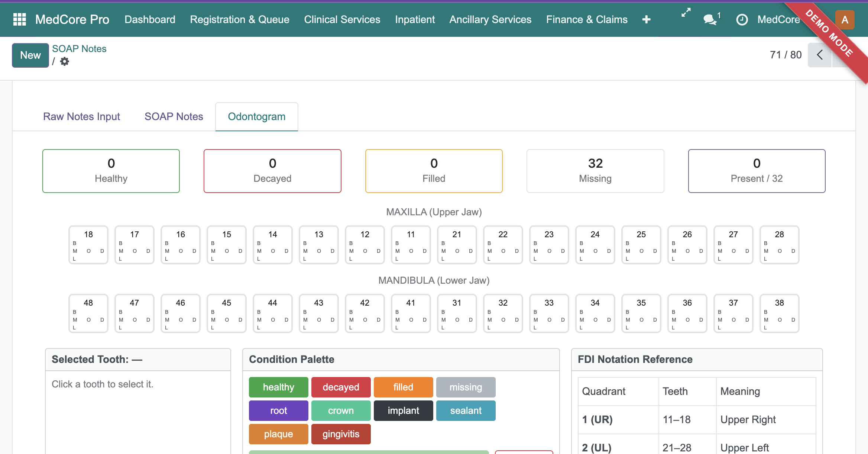Click the Healthy count card
This screenshot has width=868, height=454.
click(x=111, y=171)
